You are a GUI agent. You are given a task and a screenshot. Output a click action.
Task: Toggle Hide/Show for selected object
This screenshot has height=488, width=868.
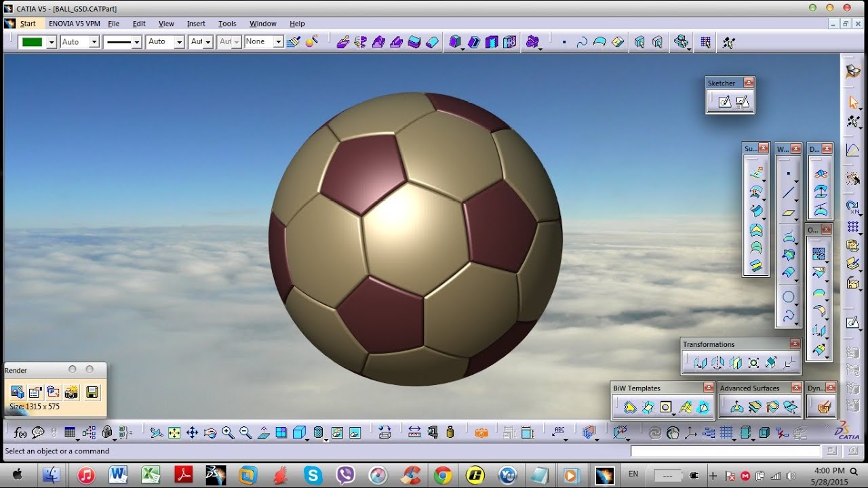[337, 432]
